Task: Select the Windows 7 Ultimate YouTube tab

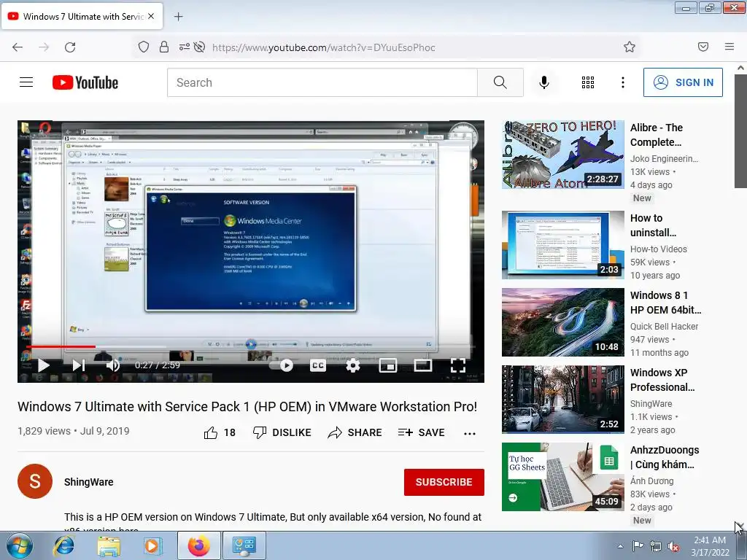Action: coord(82,17)
